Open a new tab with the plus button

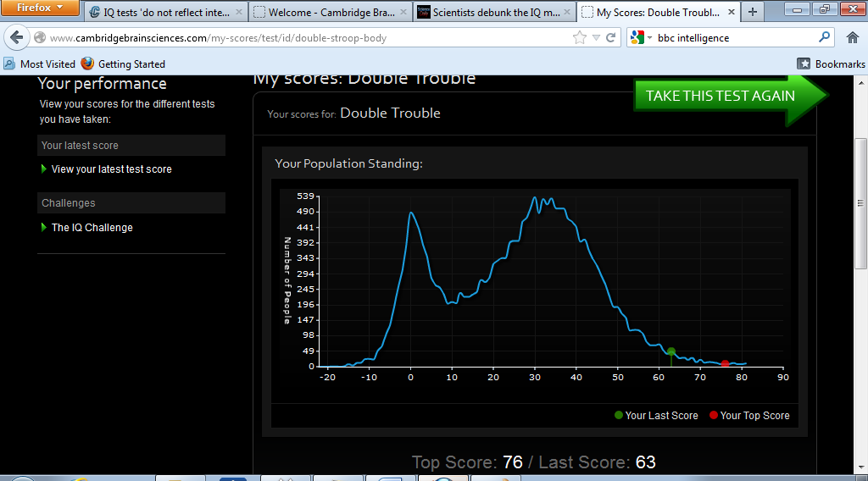pos(753,12)
